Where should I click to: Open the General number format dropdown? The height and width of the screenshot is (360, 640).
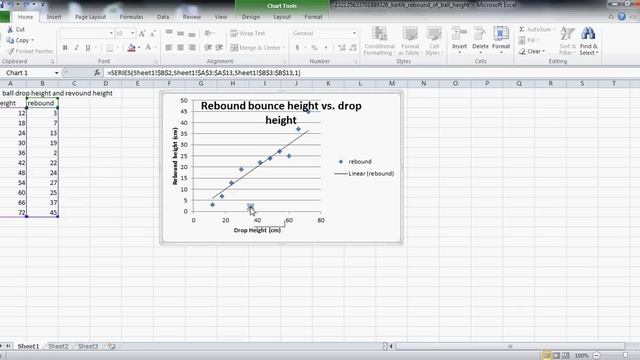[x=354, y=33]
